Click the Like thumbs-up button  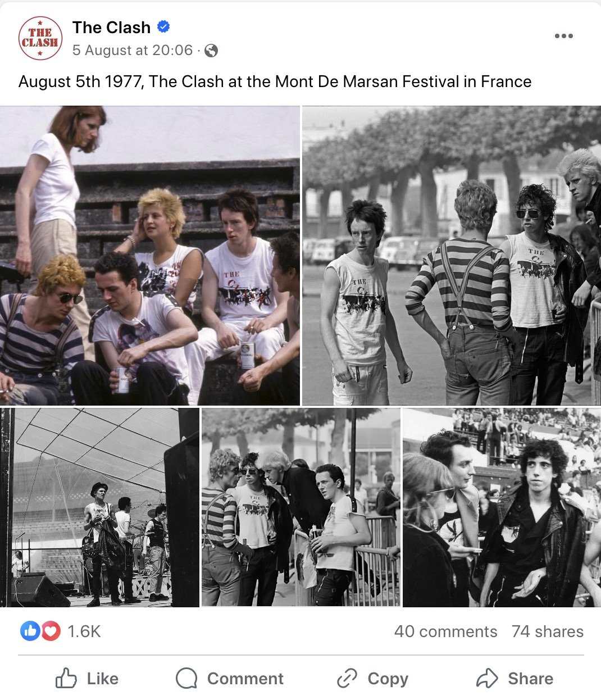(x=87, y=679)
